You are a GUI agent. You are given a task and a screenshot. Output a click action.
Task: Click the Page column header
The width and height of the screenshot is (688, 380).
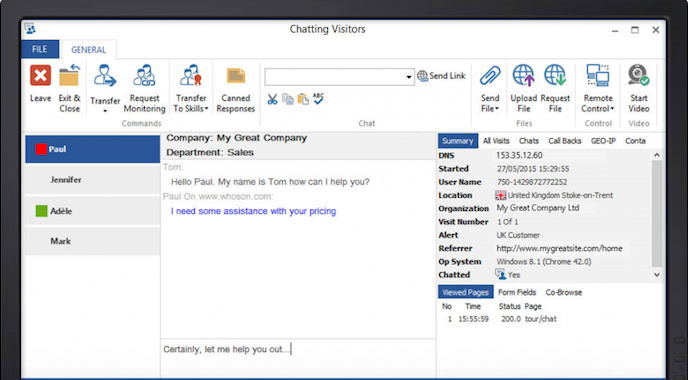coord(533,306)
